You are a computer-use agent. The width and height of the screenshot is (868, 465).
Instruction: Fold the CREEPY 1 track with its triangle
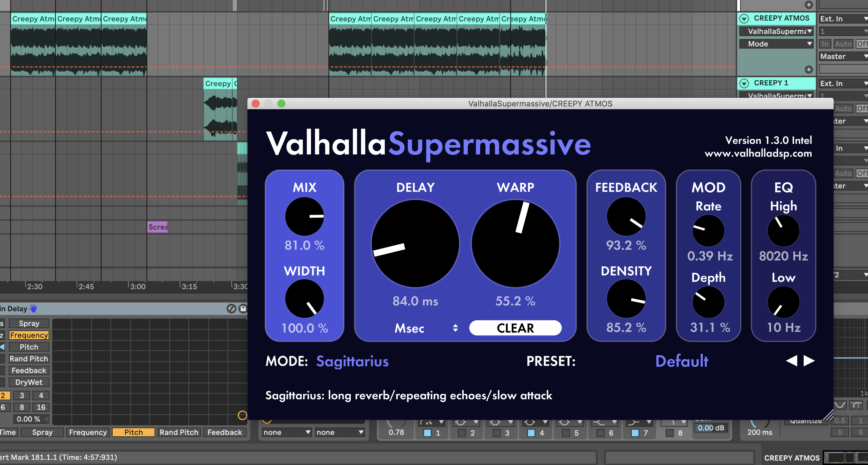pos(744,83)
